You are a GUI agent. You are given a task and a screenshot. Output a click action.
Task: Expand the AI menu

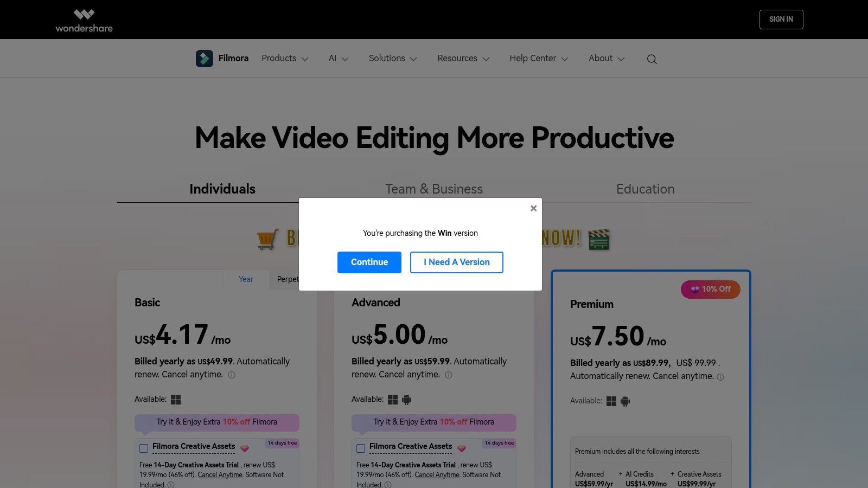click(x=339, y=59)
